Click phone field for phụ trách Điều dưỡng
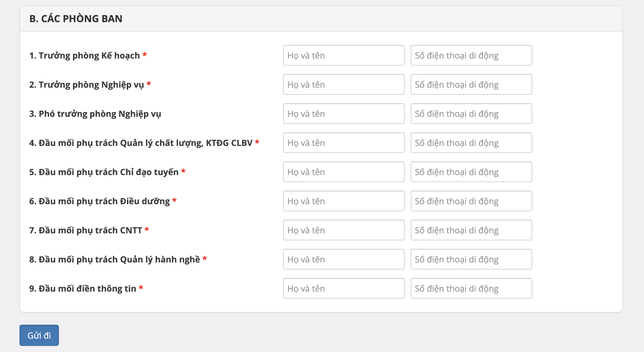This screenshot has height=352, width=644. click(471, 201)
